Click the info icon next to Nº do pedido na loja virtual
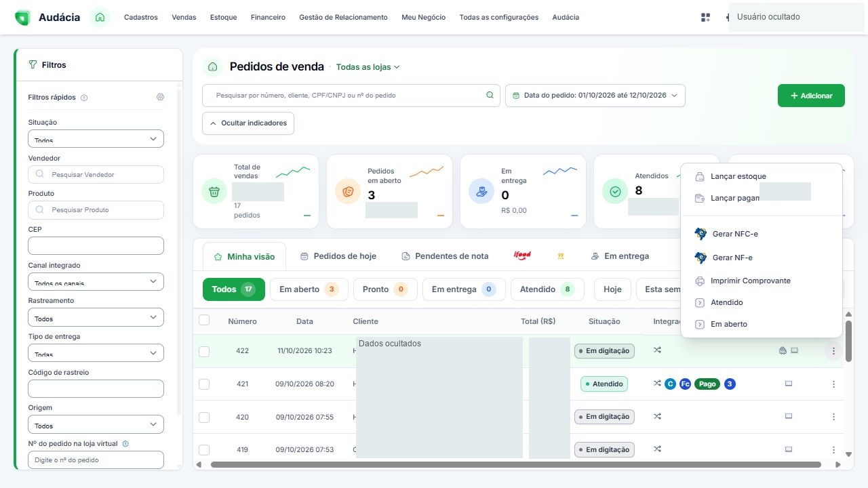Image resolution: width=868 pixels, height=488 pixels. [125, 444]
